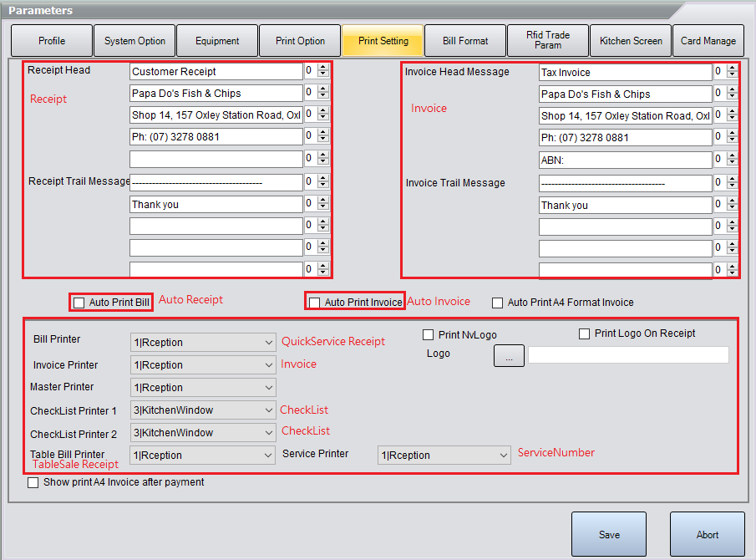Click the Save button
Viewport: 756px width, 560px height.
tap(609, 534)
